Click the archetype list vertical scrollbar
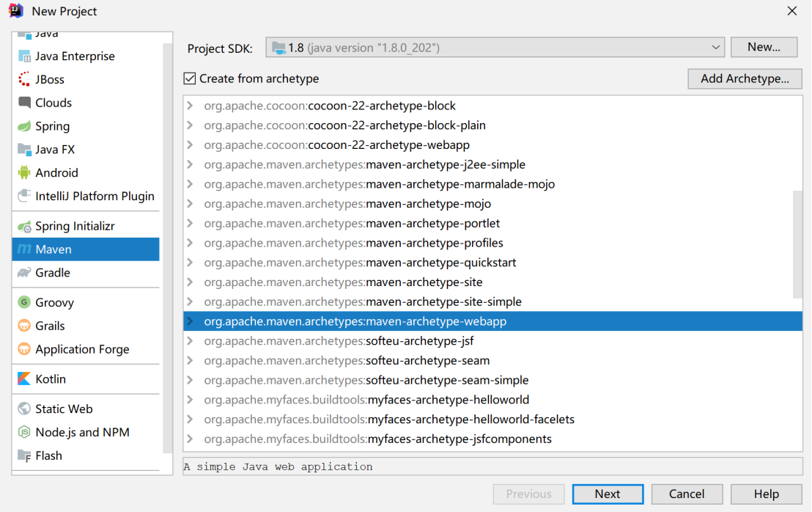The height and width of the screenshot is (512, 812). point(797,244)
